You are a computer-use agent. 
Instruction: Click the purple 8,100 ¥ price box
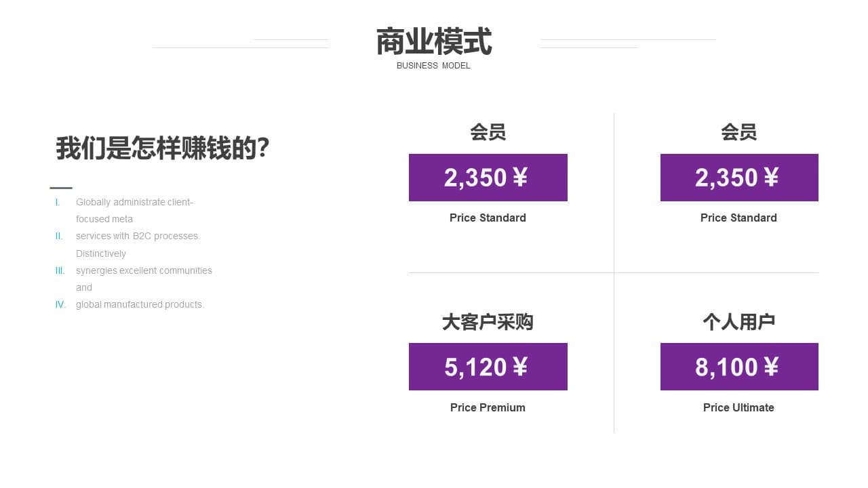[x=739, y=367]
